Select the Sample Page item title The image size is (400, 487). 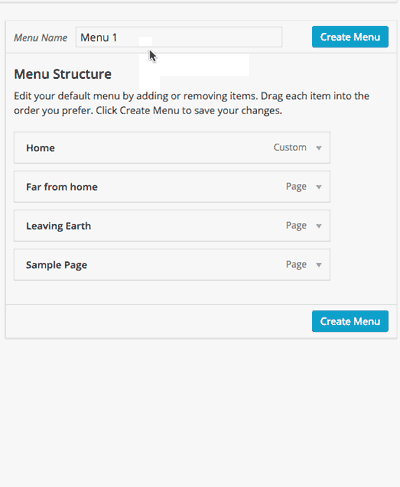click(56, 265)
